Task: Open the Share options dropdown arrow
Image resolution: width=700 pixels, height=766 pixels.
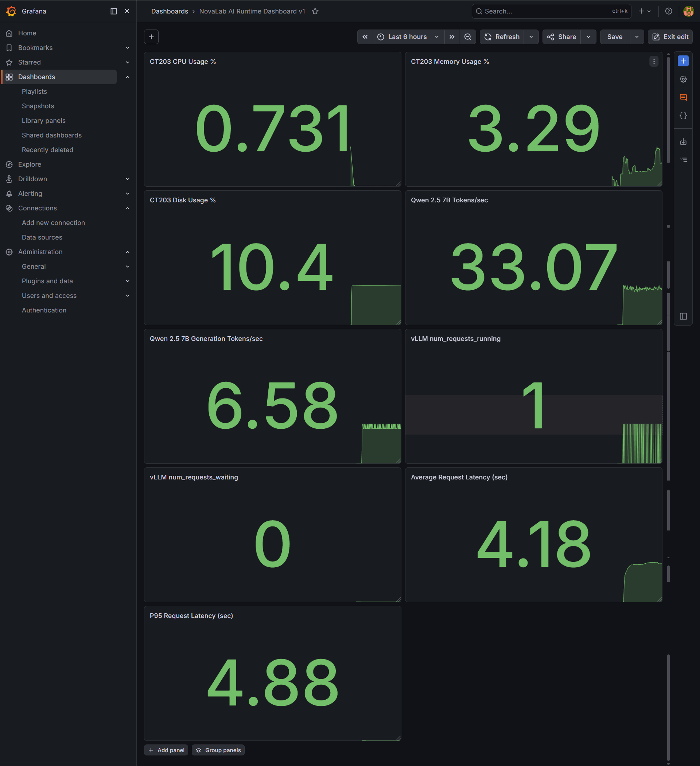Action: point(588,37)
